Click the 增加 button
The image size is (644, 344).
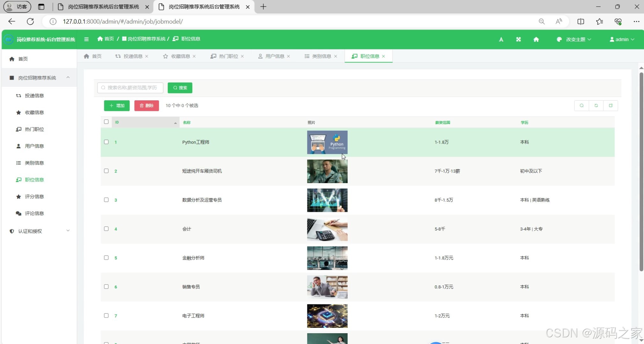tap(116, 105)
